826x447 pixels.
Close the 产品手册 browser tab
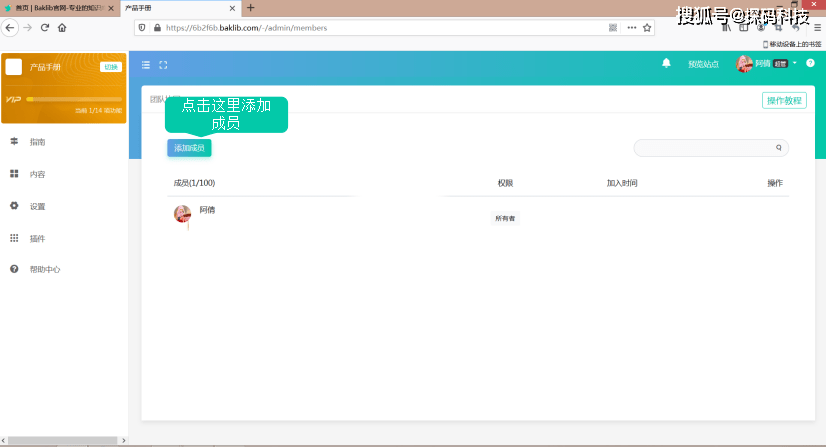(232, 8)
